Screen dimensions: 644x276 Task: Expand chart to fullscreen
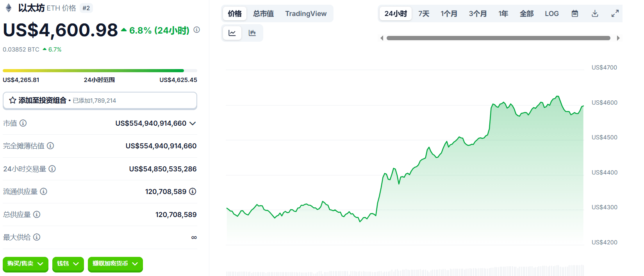615,14
